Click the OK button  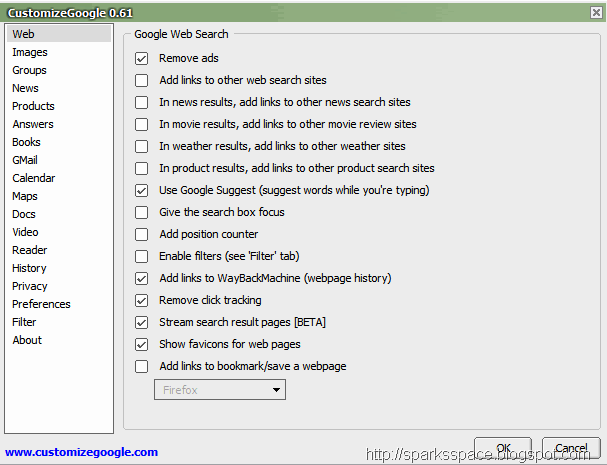(503, 448)
